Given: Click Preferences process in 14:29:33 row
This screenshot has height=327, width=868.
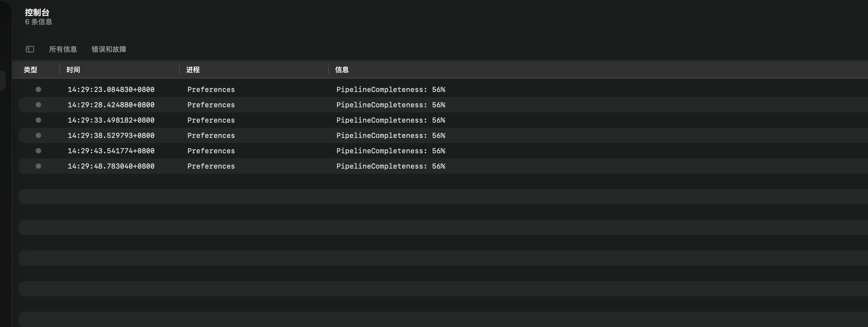Looking at the screenshot, I should pos(211,120).
